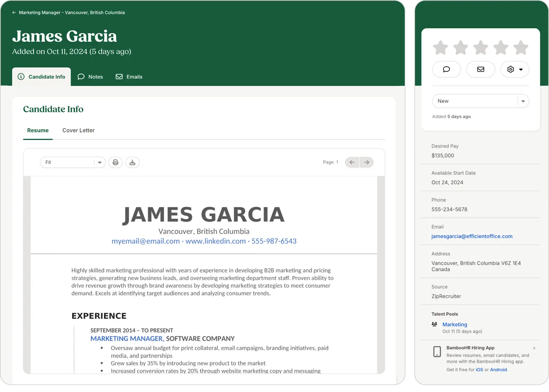
Task: Switch to the Emails tab
Action: [129, 77]
